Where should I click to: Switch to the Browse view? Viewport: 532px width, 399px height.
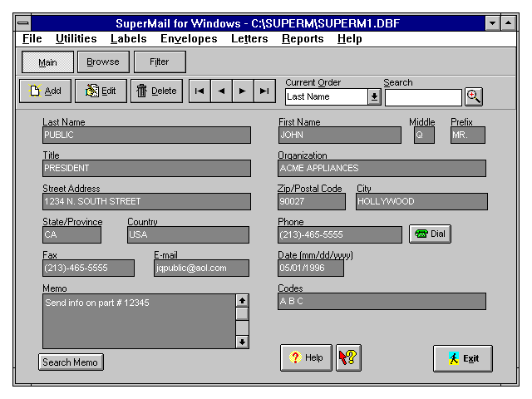pyautogui.click(x=103, y=62)
